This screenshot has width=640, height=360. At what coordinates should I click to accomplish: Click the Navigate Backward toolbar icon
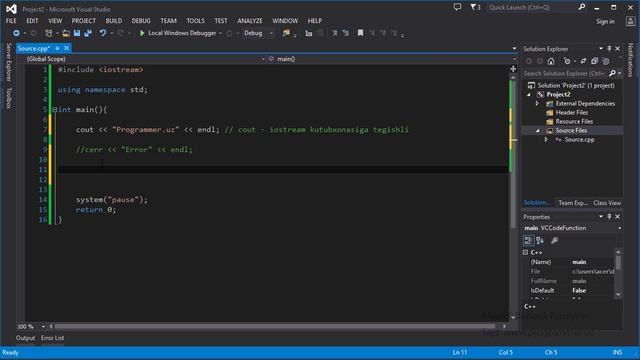pos(16,33)
